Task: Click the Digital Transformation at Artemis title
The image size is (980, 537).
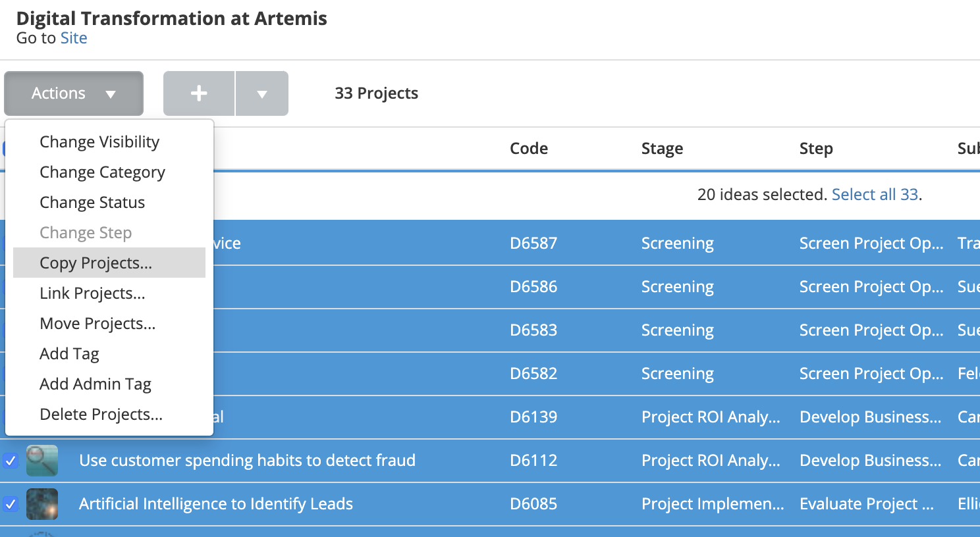Action: click(172, 18)
